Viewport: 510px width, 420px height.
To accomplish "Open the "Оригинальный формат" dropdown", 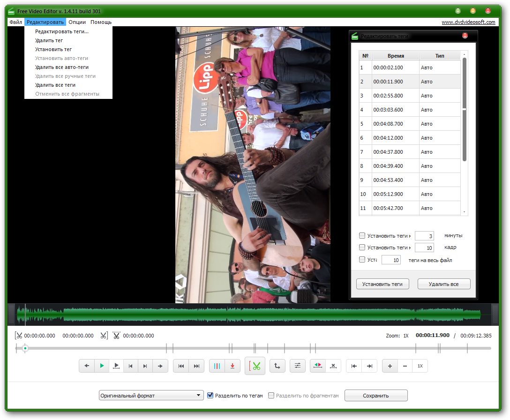I will click(151, 396).
